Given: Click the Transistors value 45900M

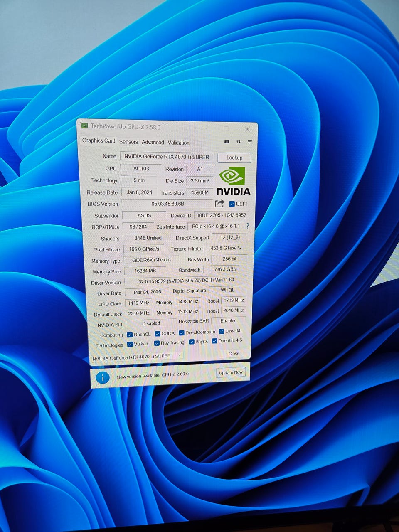Looking at the screenshot, I should coord(200,192).
